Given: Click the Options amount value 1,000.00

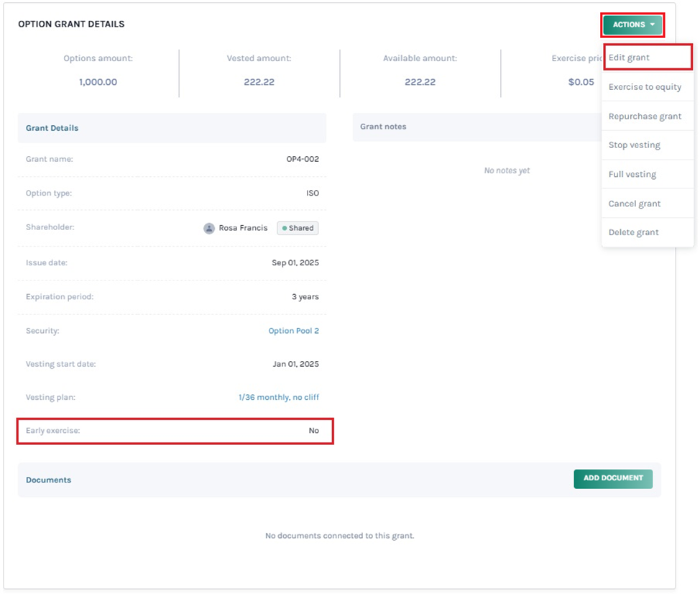Looking at the screenshot, I should pyautogui.click(x=98, y=82).
